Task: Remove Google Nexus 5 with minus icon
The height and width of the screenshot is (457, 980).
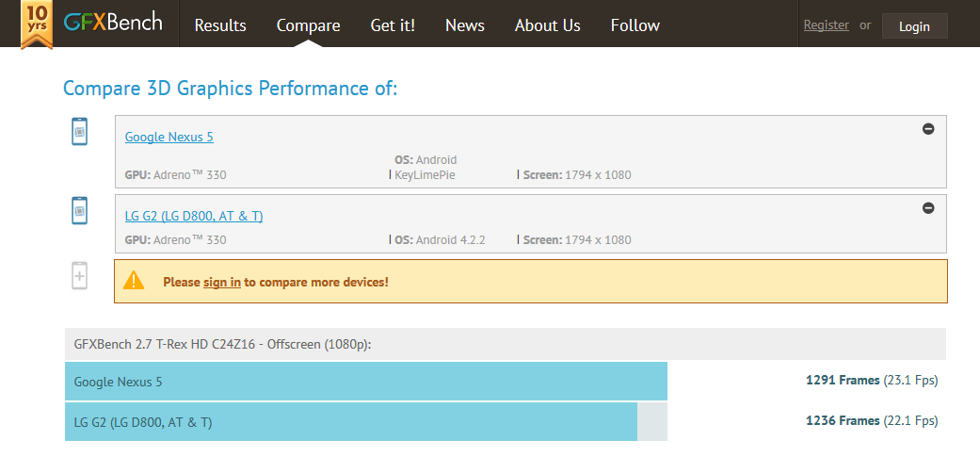Action: [928, 129]
